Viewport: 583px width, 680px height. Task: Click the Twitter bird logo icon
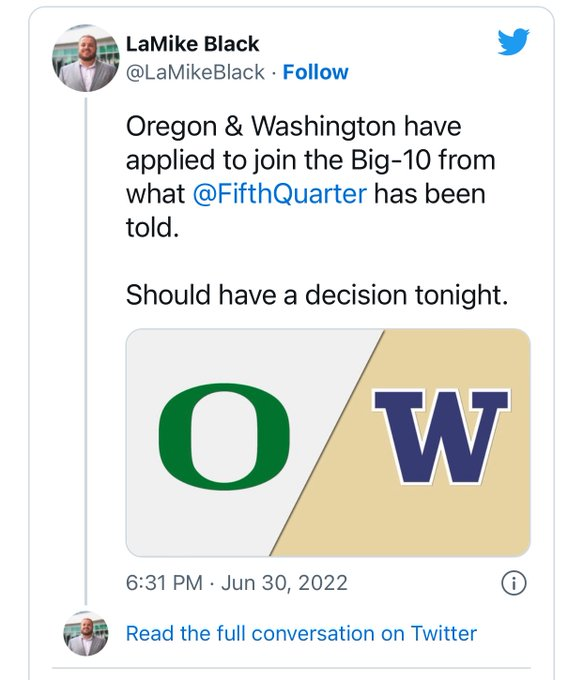(513, 42)
